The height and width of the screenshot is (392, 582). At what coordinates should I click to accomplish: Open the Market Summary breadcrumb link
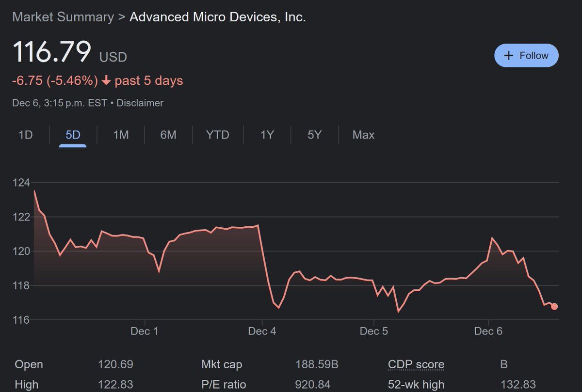pos(63,17)
